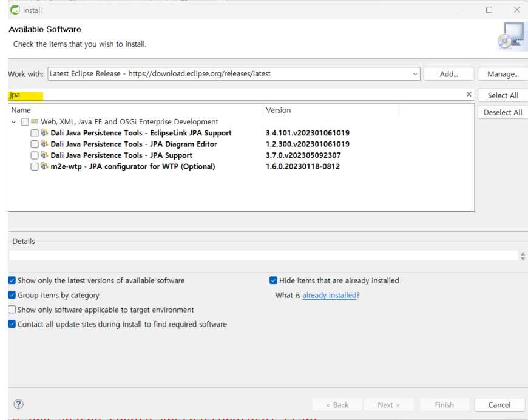The image size is (528, 420).
Task: Click the Name column header
Action: tap(135, 110)
